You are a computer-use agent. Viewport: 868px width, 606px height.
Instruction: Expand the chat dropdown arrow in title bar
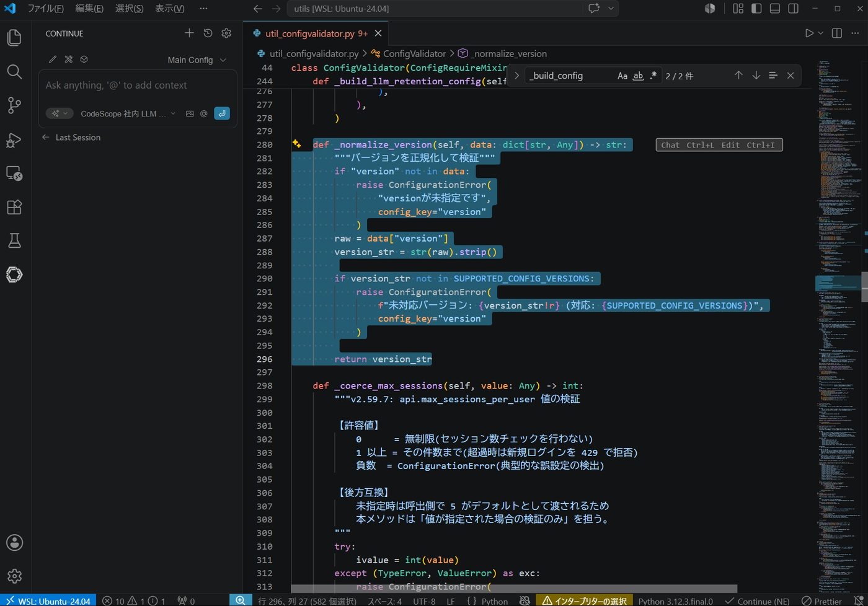click(611, 9)
